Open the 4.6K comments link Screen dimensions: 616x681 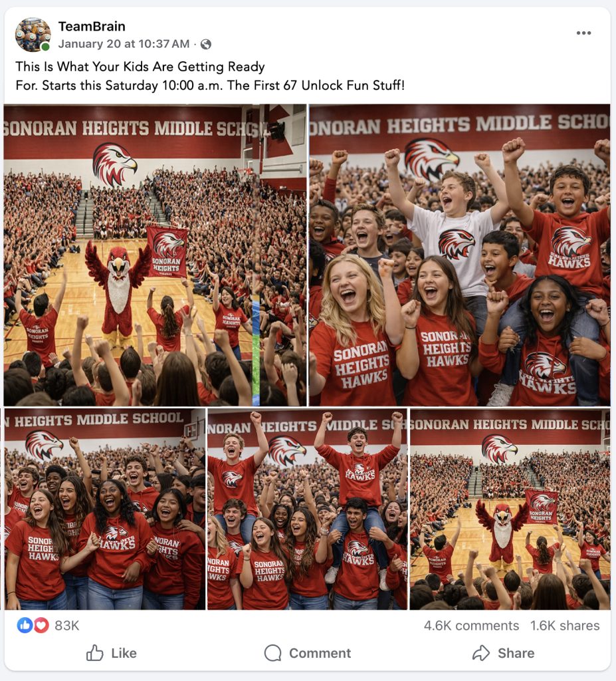(471, 625)
